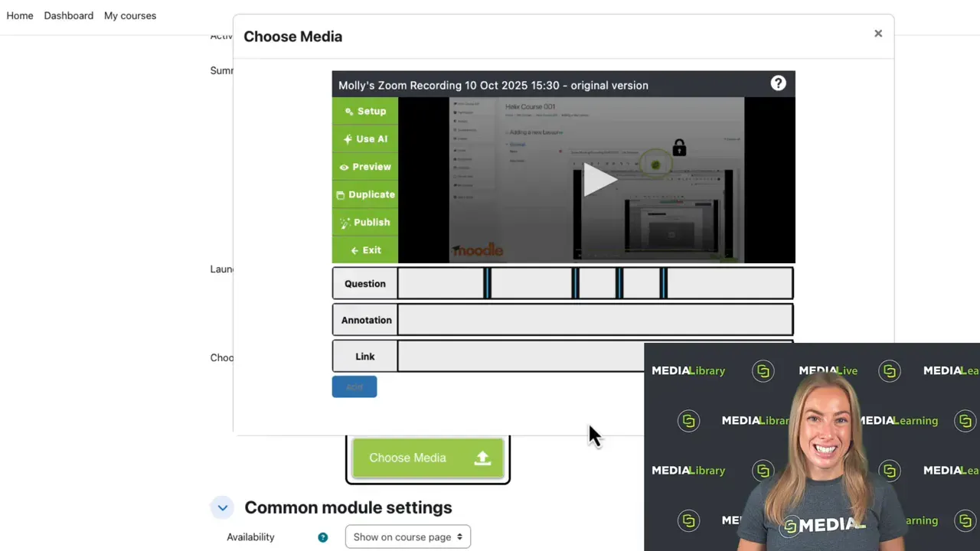Open the Use AI option
The width and height of the screenshot is (980, 551).
(x=365, y=139)
